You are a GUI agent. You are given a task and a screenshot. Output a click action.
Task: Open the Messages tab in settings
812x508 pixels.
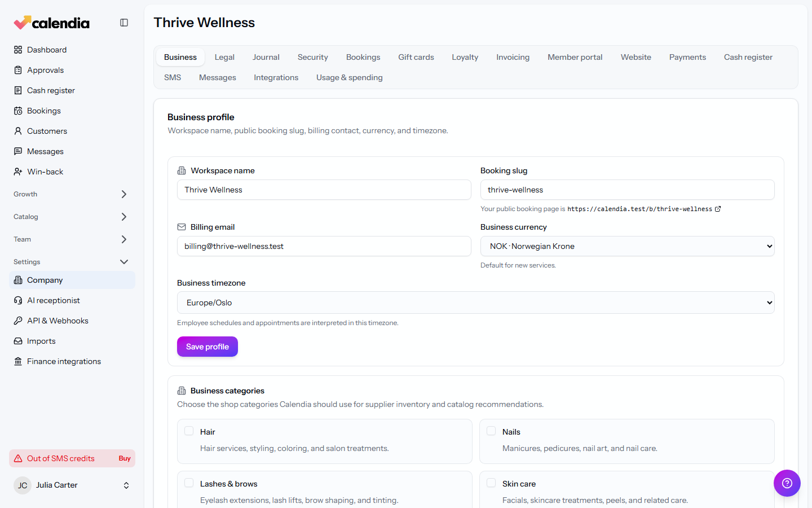pyautogui.click(x=218, y=77)
